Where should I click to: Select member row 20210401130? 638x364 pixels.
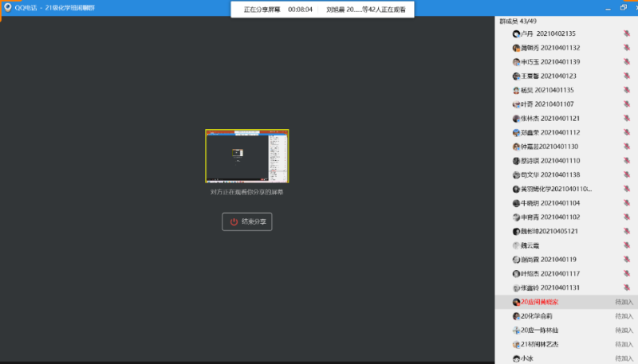[566, 147]
